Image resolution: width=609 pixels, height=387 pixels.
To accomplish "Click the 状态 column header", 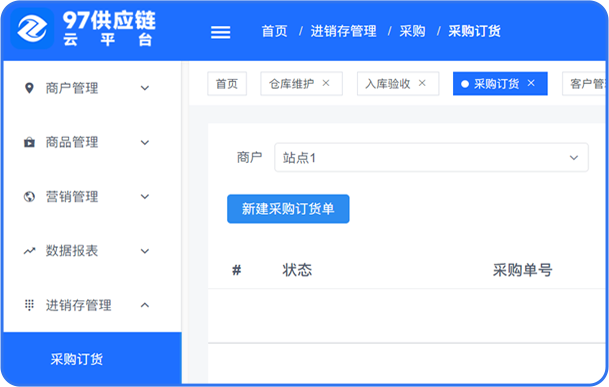I will click(x=297, y=270).
